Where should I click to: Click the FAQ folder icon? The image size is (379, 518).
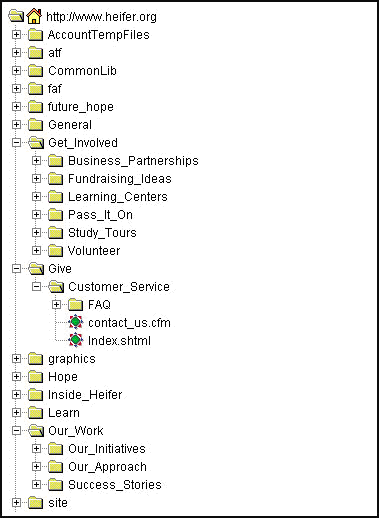point(76,305)
